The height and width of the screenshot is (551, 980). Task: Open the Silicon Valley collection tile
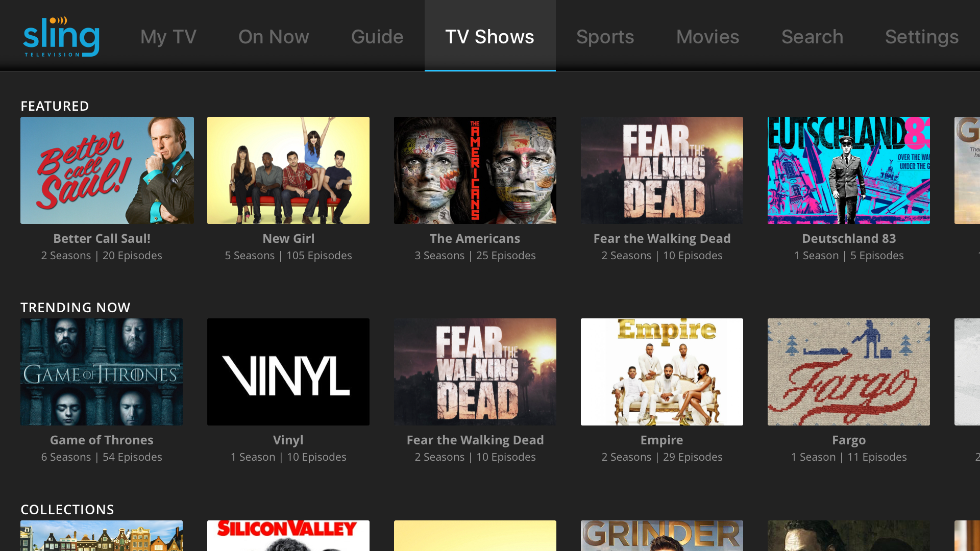[x=288, y=536]
